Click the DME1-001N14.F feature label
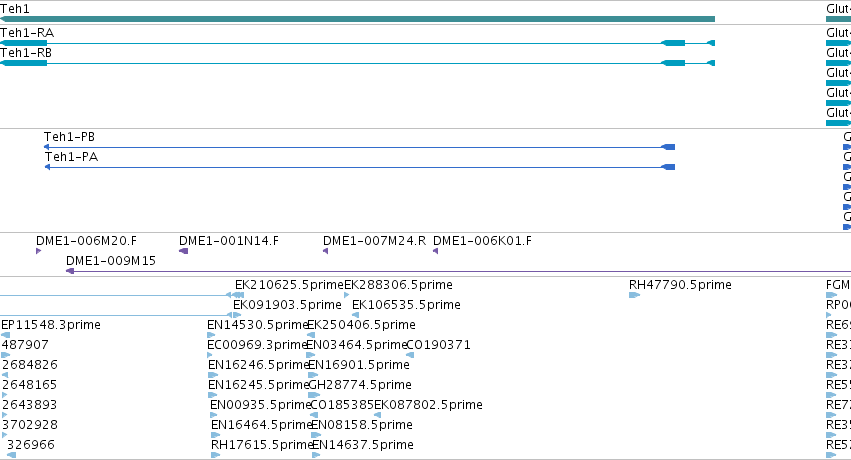Image resolution: width=851 pixels, height=460 pixels. 229,241
